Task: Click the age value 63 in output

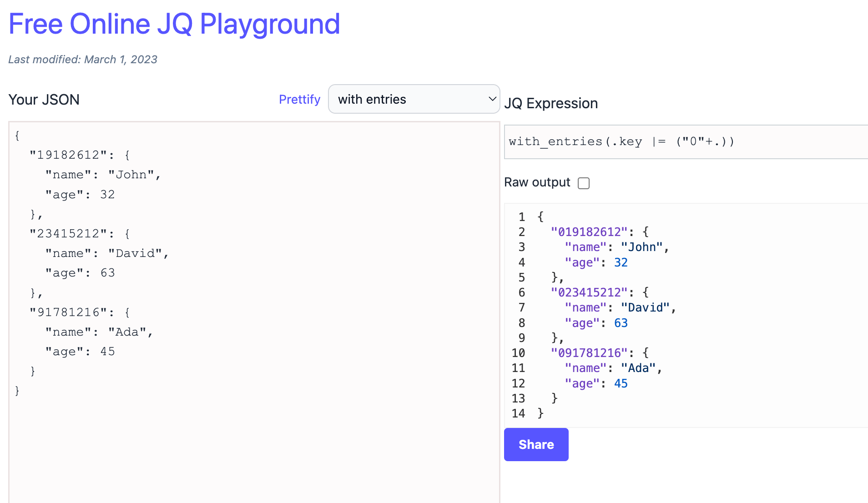Action: pos(621,323)
